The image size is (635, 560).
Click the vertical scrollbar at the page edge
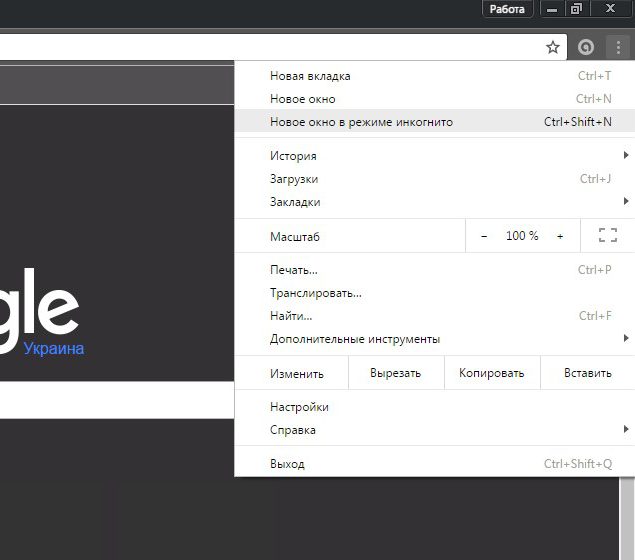[x=626, y=518]
